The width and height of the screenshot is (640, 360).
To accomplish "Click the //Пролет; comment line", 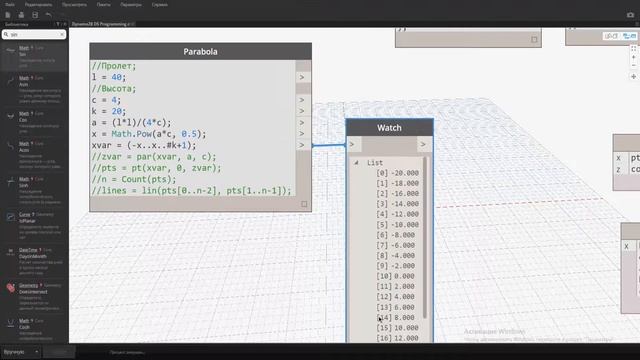I will pos(114,66).
